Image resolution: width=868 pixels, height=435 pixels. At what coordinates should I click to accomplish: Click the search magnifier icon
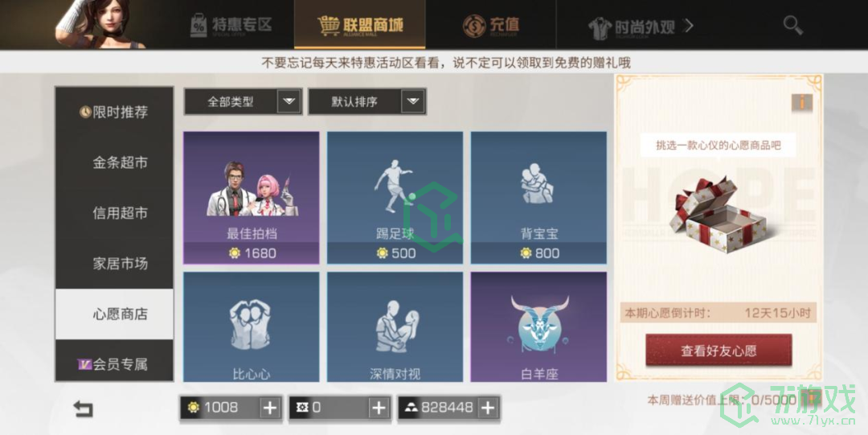click(x=792, y=25)
